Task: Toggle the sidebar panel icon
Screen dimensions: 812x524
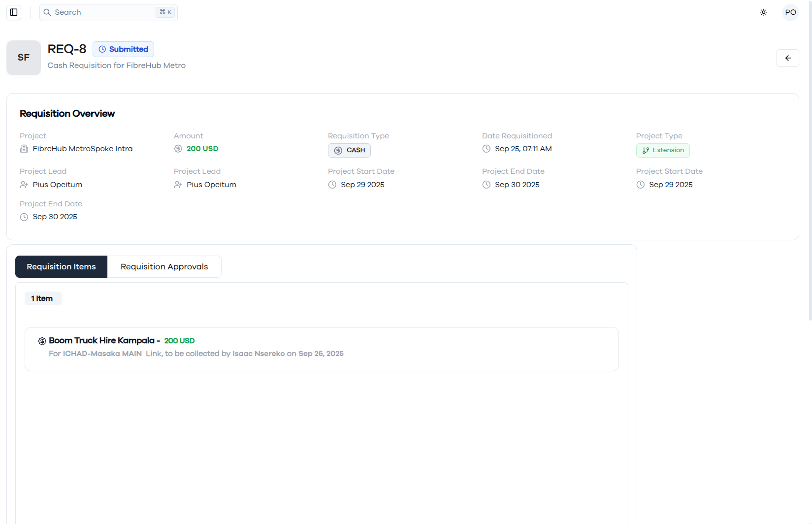Action: point(14,12)
